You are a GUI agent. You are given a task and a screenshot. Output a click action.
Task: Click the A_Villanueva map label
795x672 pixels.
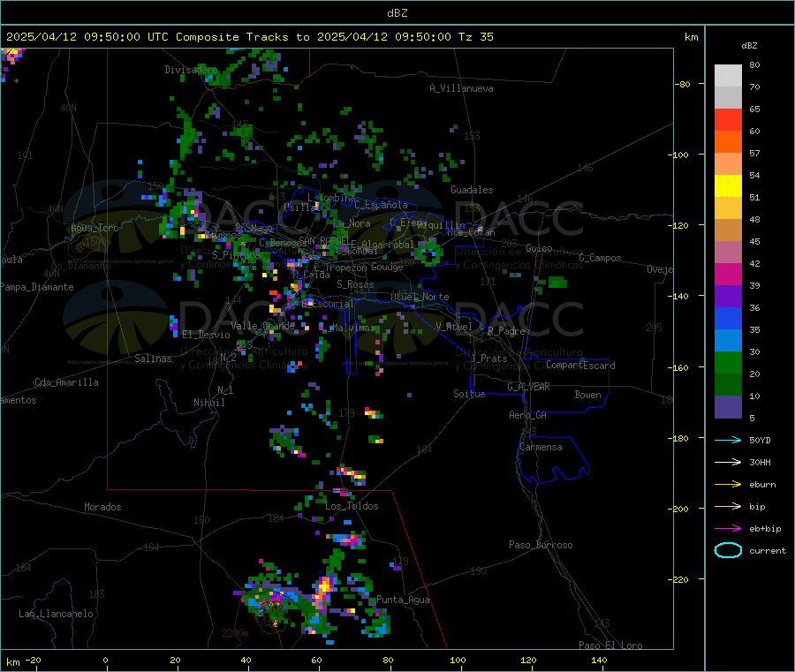point(461,88)
